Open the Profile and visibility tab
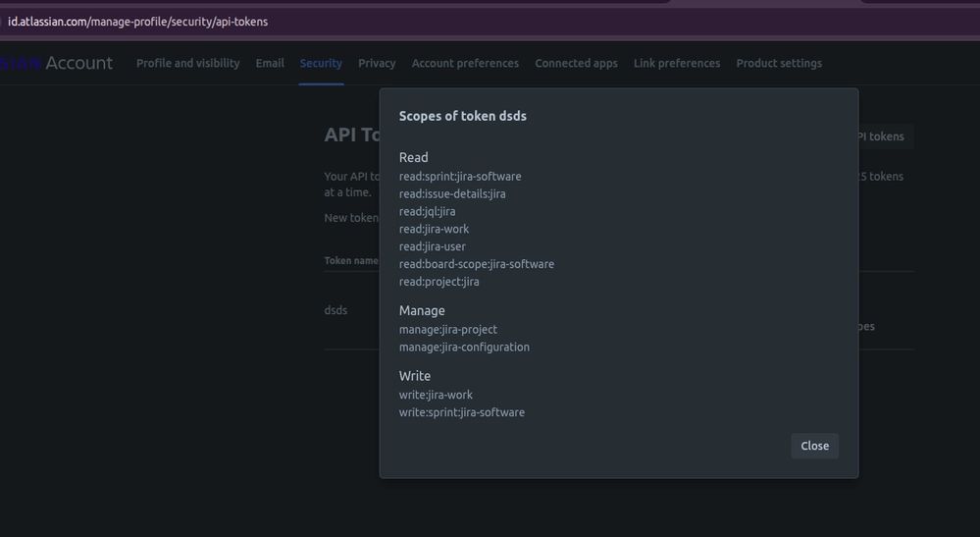The image size is (980, 537). point(187,63)
